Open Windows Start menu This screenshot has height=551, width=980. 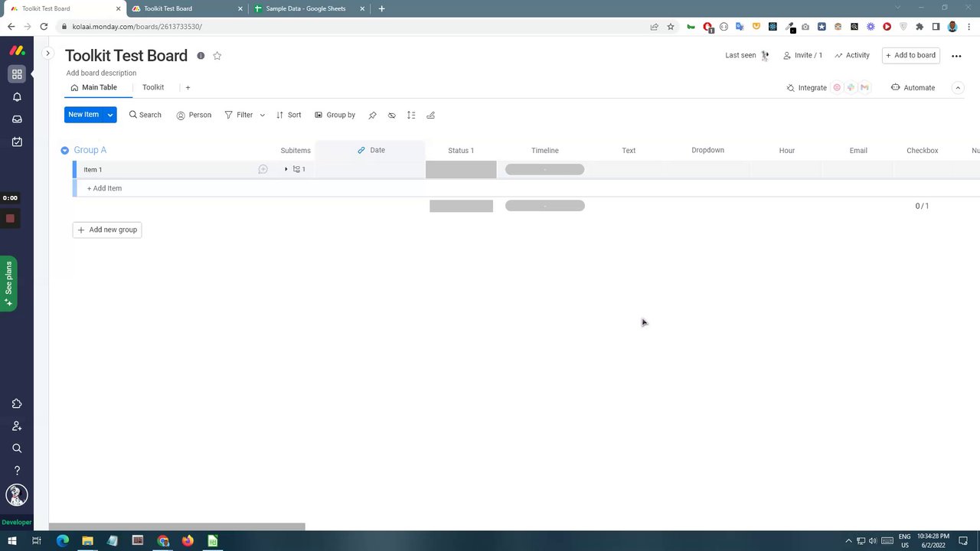point(11,541)
